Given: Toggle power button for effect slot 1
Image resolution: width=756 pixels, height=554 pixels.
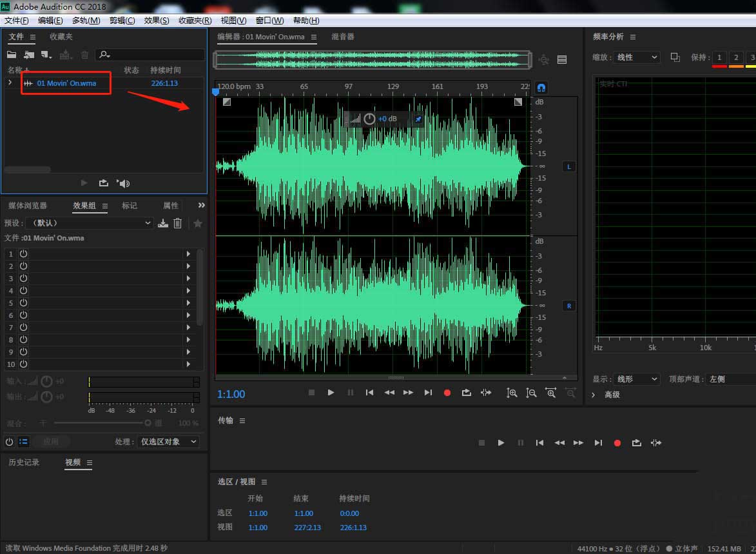Looking at the screenshot, I should [x=24, y=254].
